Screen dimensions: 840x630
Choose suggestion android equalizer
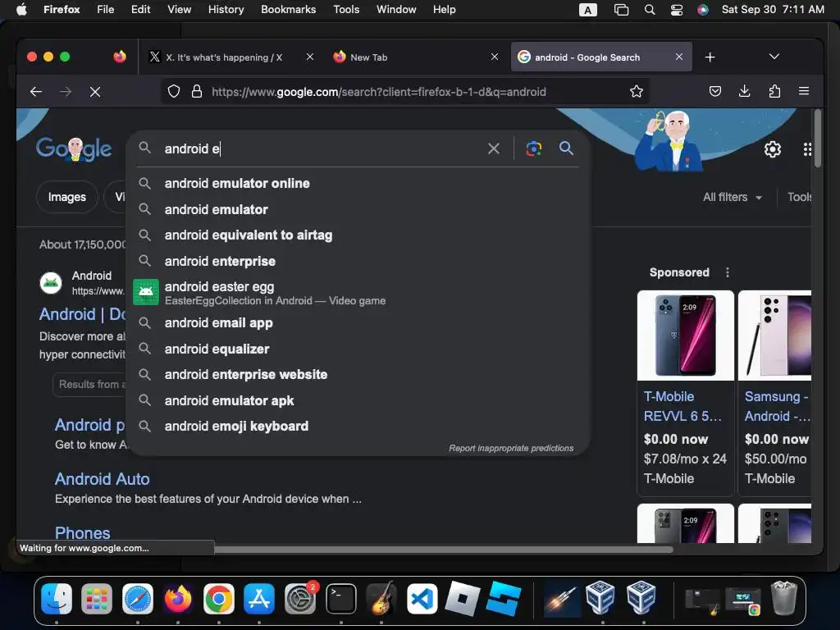click(358, 349)
